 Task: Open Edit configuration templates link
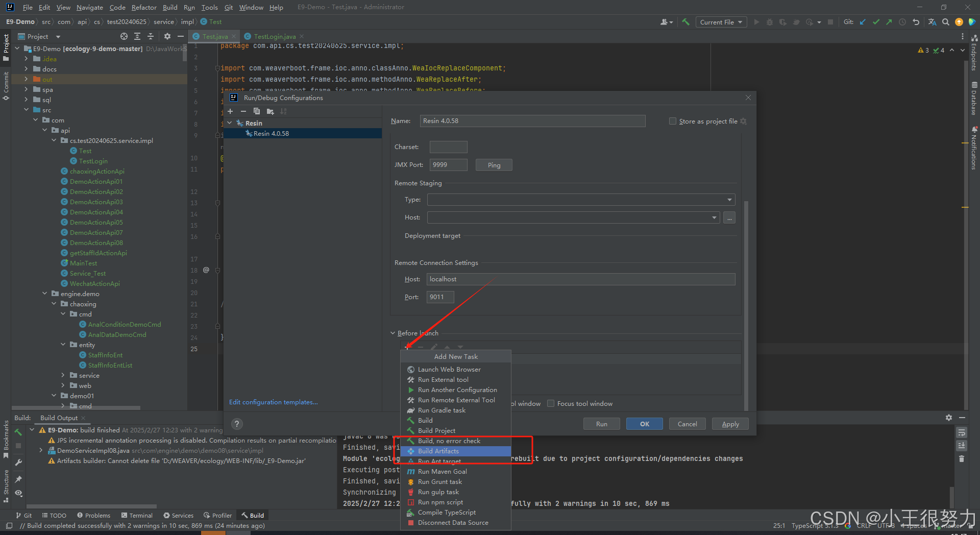pos(274,402)
